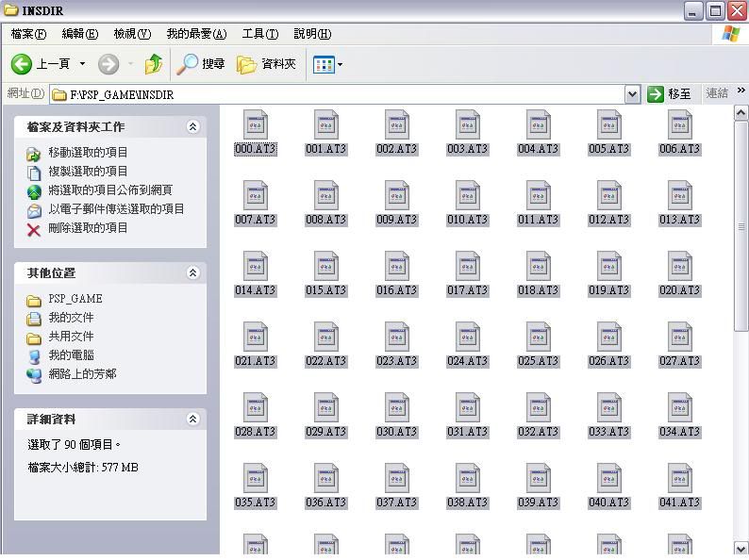This screenshot has height=560, width=749.
Task: Collapse the 其他位置 panel
Action: pos(193,272)
